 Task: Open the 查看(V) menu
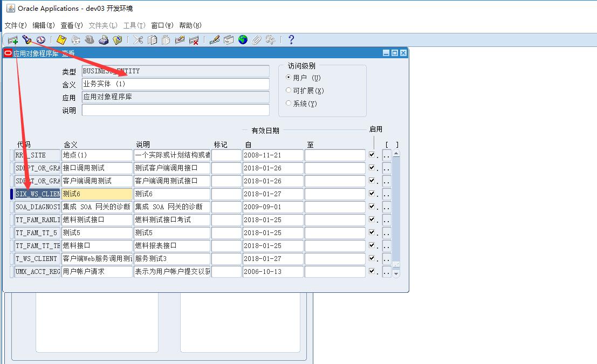click(x=72, y=25)
